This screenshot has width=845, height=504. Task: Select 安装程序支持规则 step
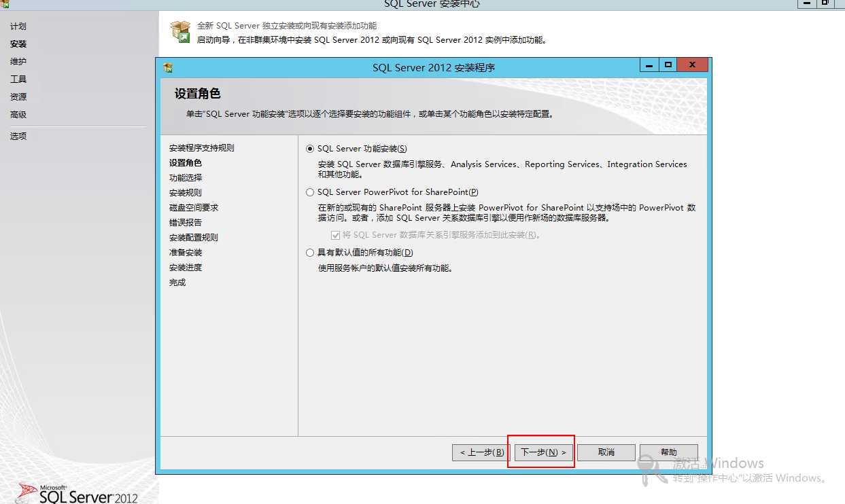[202, 148]
